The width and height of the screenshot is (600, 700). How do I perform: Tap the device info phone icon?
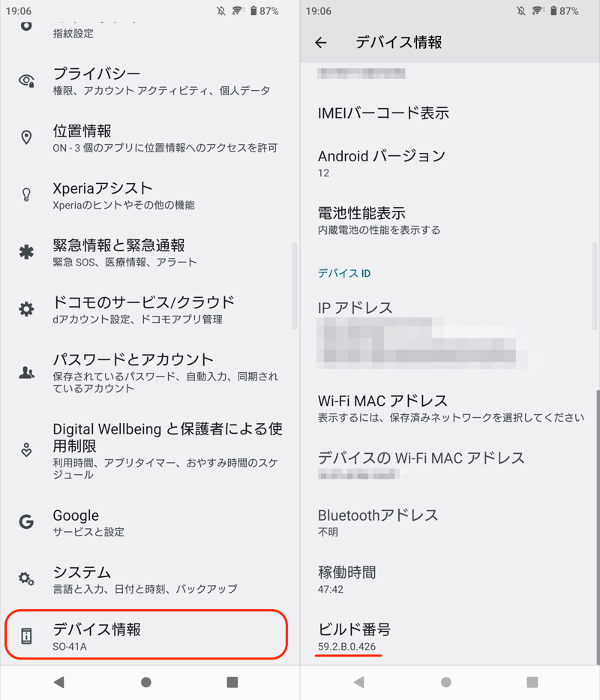(27, 636)
